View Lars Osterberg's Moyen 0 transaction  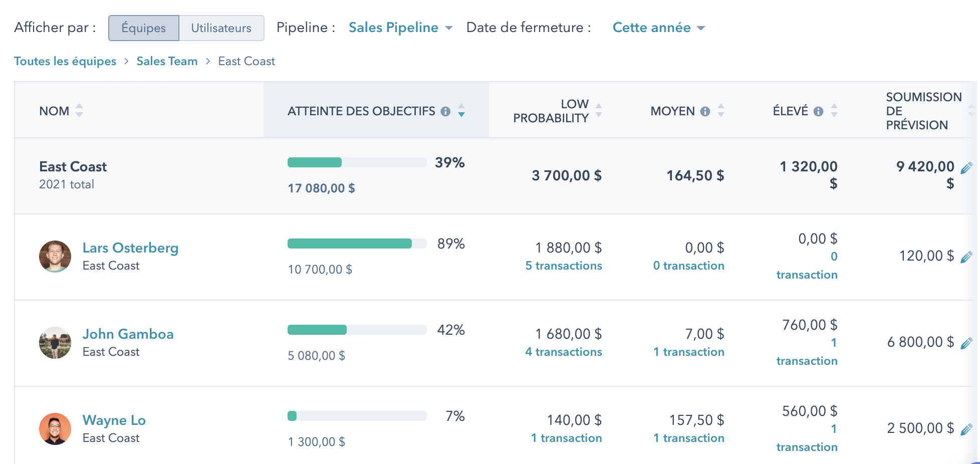pos(689,266)
